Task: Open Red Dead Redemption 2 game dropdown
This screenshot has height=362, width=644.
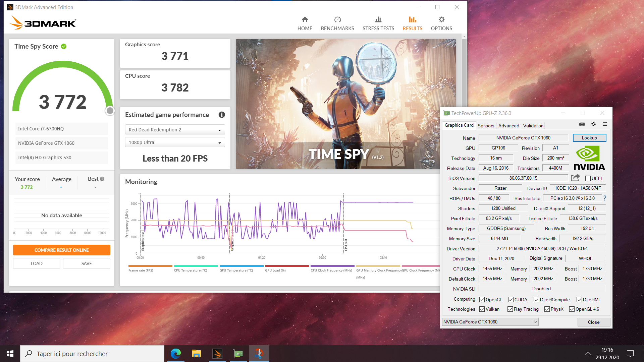Action: coord(175,130)
